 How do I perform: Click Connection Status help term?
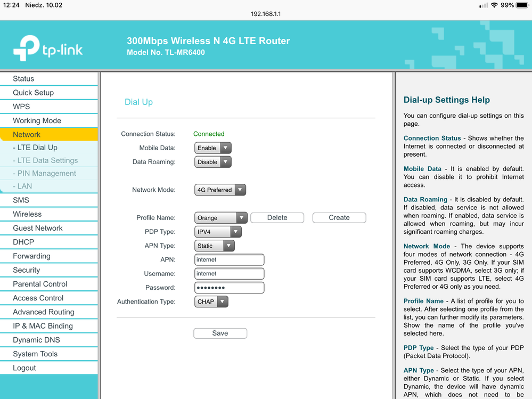(x=432, y=138)
